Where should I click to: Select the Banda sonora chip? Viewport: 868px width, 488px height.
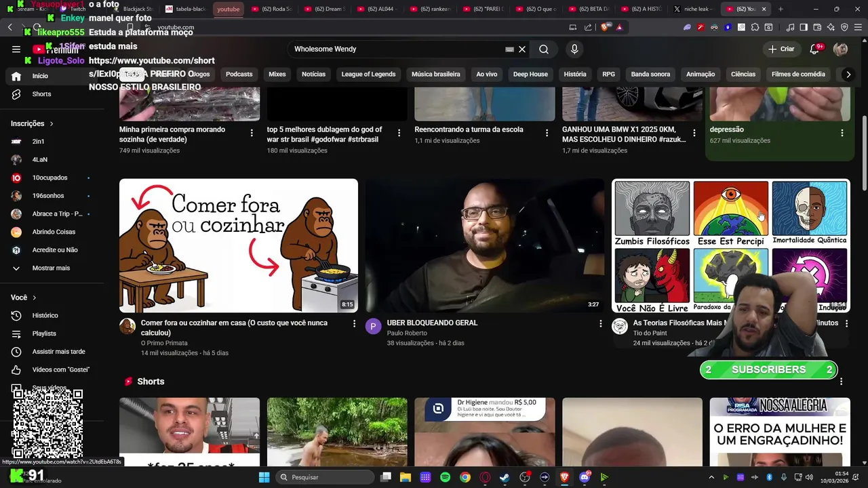click(x=650, y=75)
